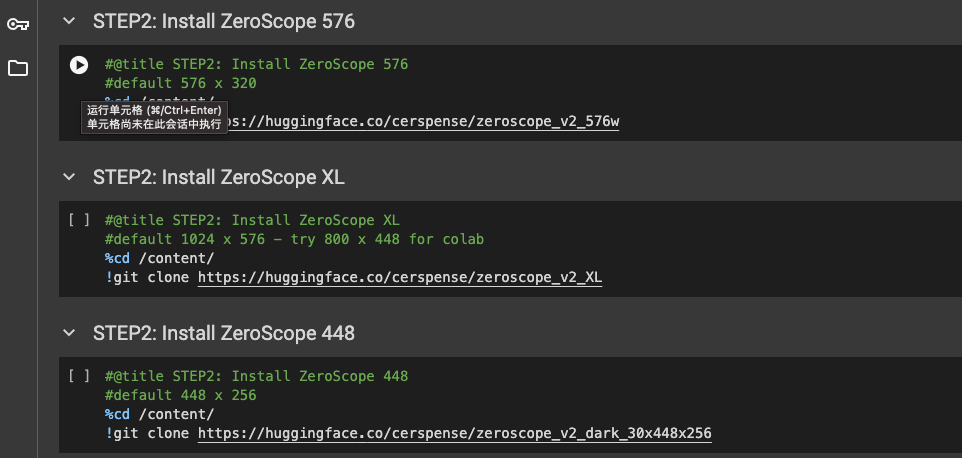Viewport: 962px width, 458px height.
Task: Place cursor on '%cd /content/' in XL cell
Action: (159, 259)
